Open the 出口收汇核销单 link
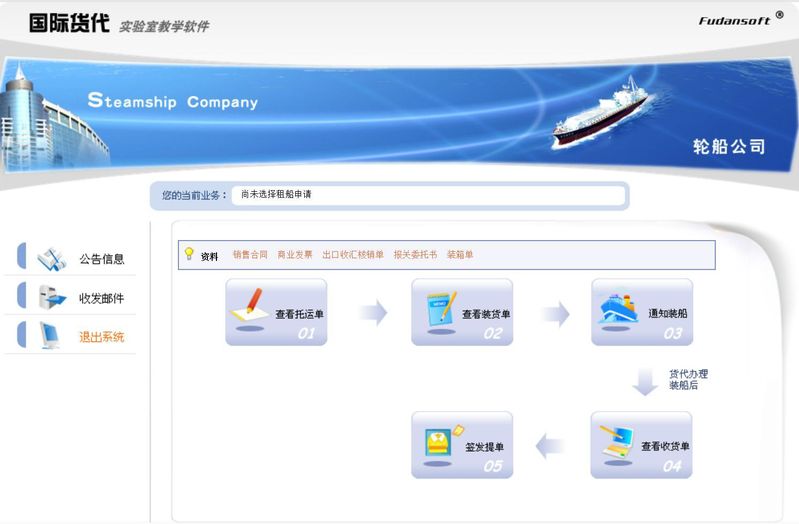This screenshot has height=524, width=799. [x=353, y=254]
